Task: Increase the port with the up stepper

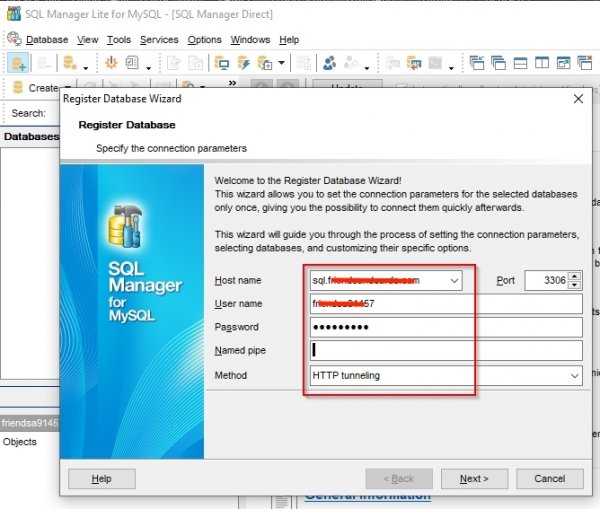Action: point(574,276)
